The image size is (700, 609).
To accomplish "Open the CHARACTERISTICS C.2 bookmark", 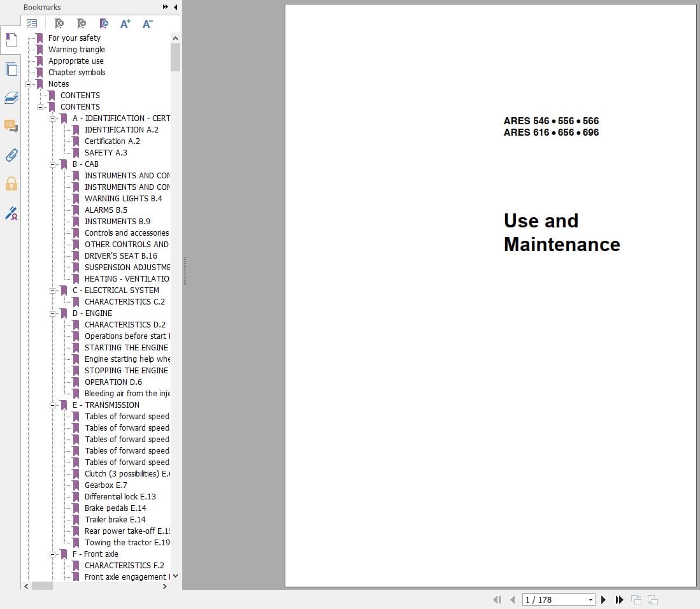I will tap(125, 302).
